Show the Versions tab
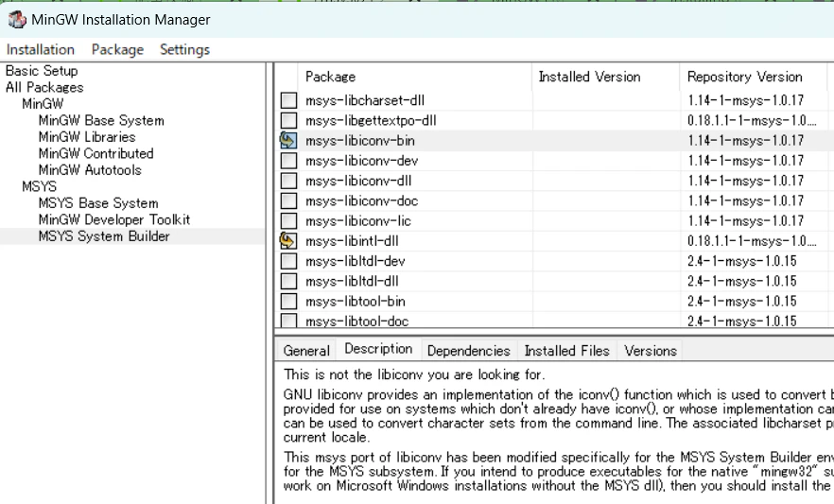The height and width of the screenshot is (504, 834). [651, 351]
